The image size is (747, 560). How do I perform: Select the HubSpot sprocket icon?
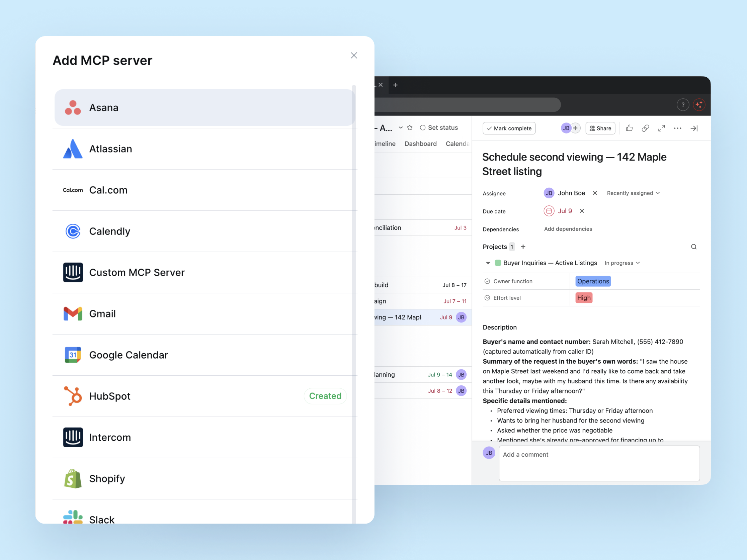point(73,396)
